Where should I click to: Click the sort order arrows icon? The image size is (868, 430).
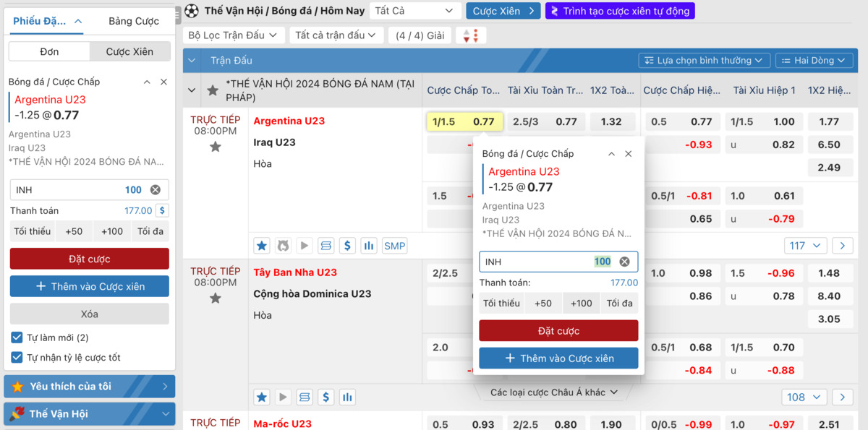click(471, 35)
